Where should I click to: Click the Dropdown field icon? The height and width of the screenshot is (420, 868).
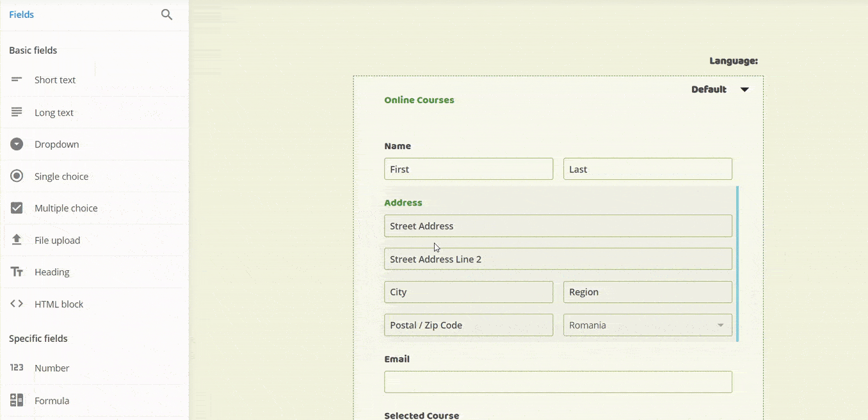pos(17,144)
